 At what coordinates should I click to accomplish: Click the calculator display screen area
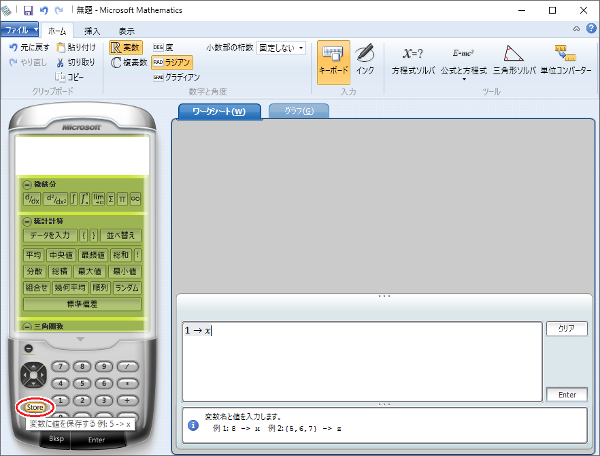tap(82, 156)
